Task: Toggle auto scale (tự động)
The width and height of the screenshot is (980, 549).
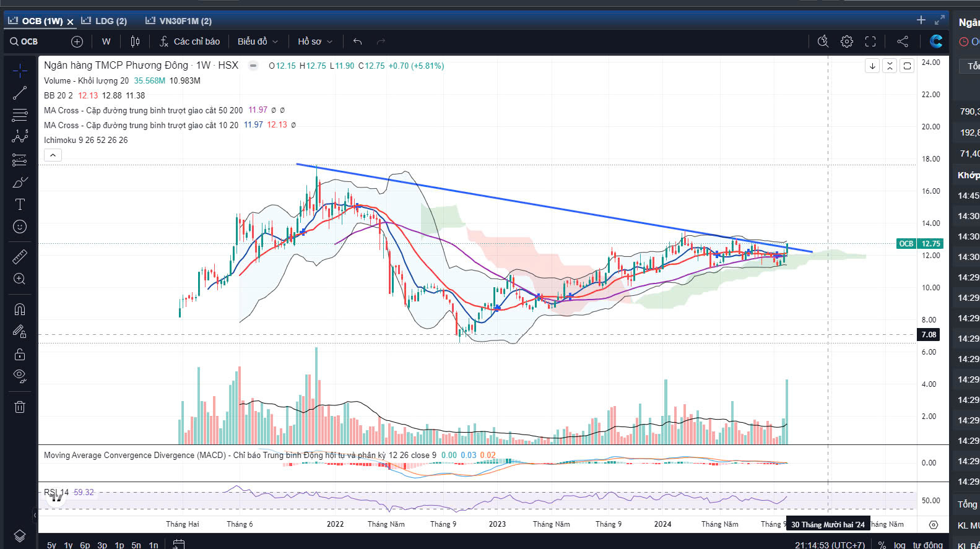Action: [927, 545]
